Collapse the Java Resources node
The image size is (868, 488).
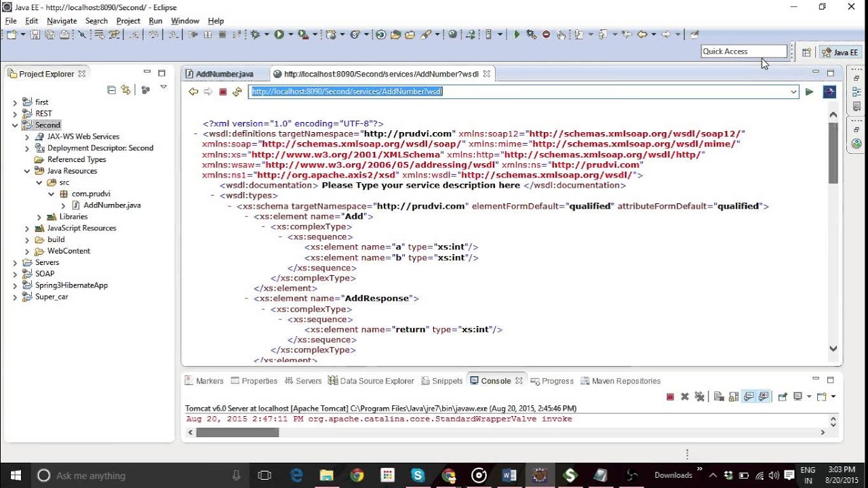coord(27,171)
